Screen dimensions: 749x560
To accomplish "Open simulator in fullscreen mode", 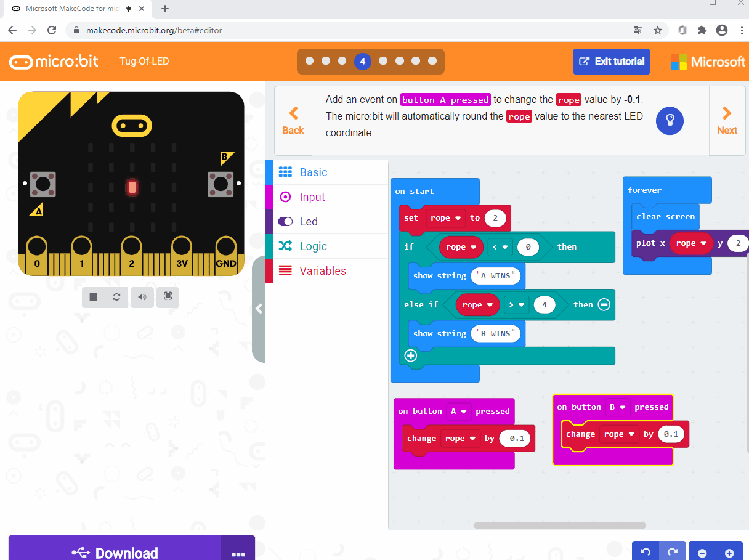I will coord(168,297).
